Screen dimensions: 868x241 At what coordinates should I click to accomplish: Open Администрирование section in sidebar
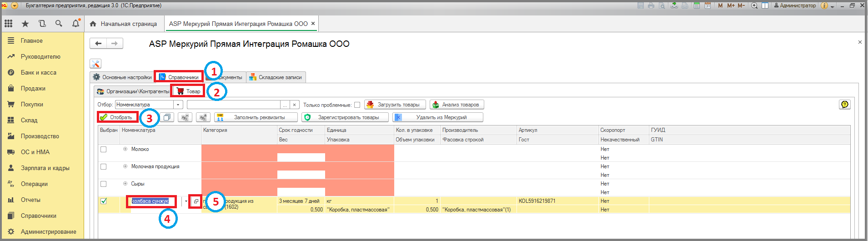coord(42,231)
